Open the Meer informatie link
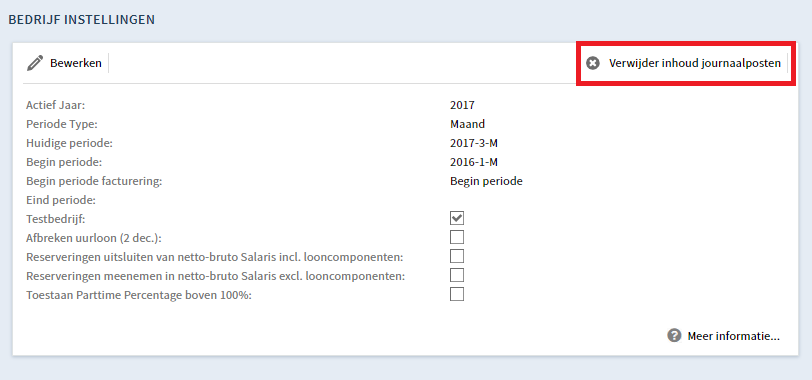This screenshot has width=812, height=380. [733, 336]
